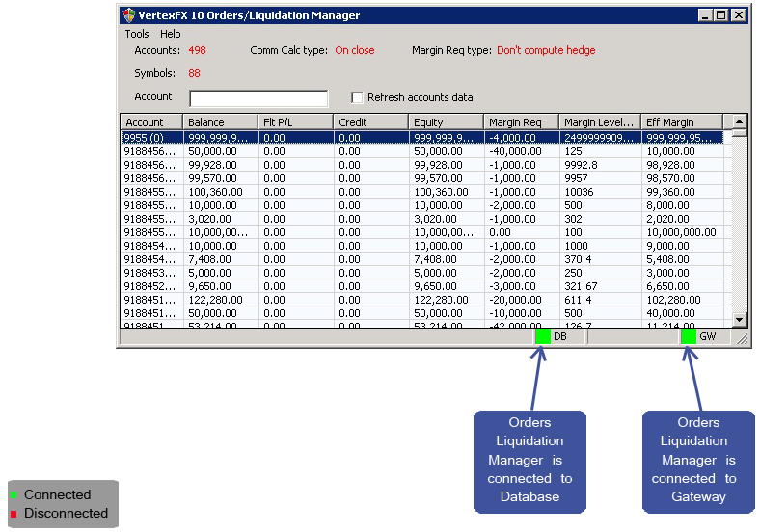Select row with balance 122,280.00
The height and width of the screenshot is (532, 760).
tap(421, 300)
